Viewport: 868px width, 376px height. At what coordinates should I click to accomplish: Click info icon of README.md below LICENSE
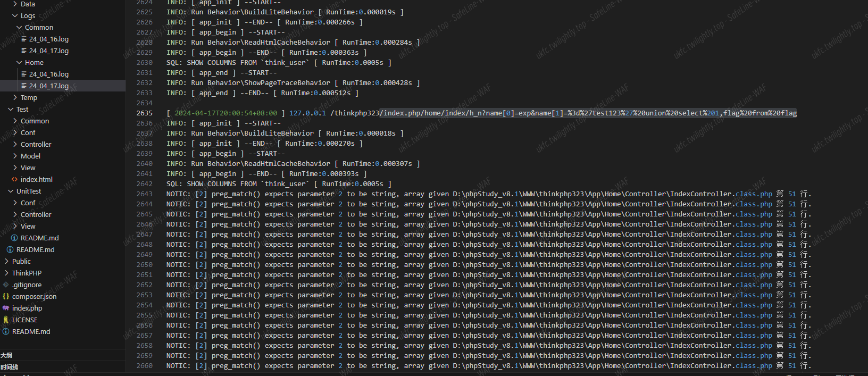pos(6,332)
